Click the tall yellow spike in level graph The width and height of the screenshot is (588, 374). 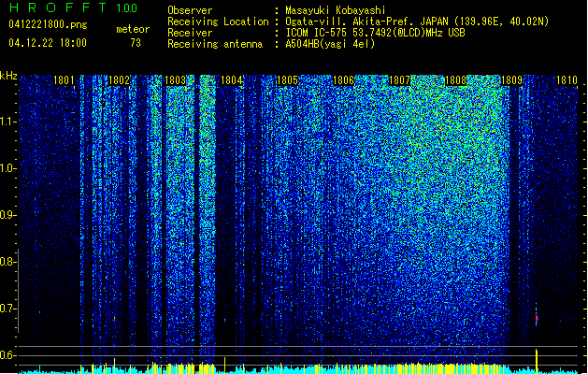pyautogui.click(x=537, y=361)
